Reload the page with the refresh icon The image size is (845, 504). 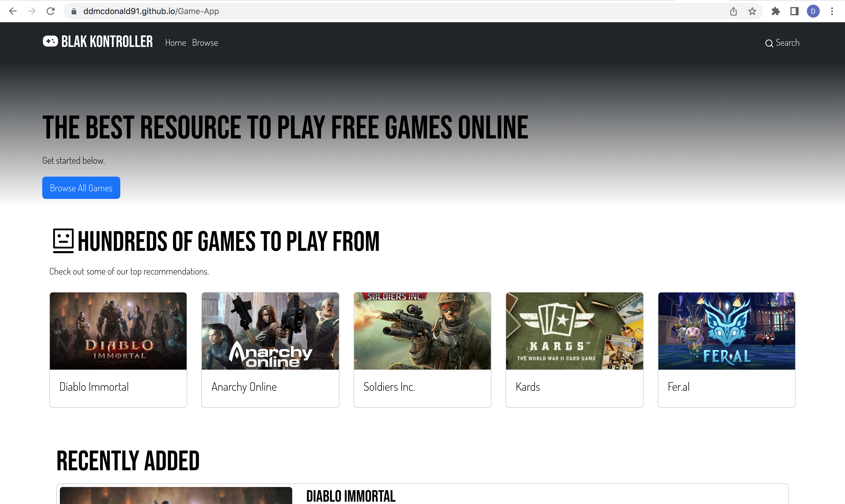pos(50,11)
